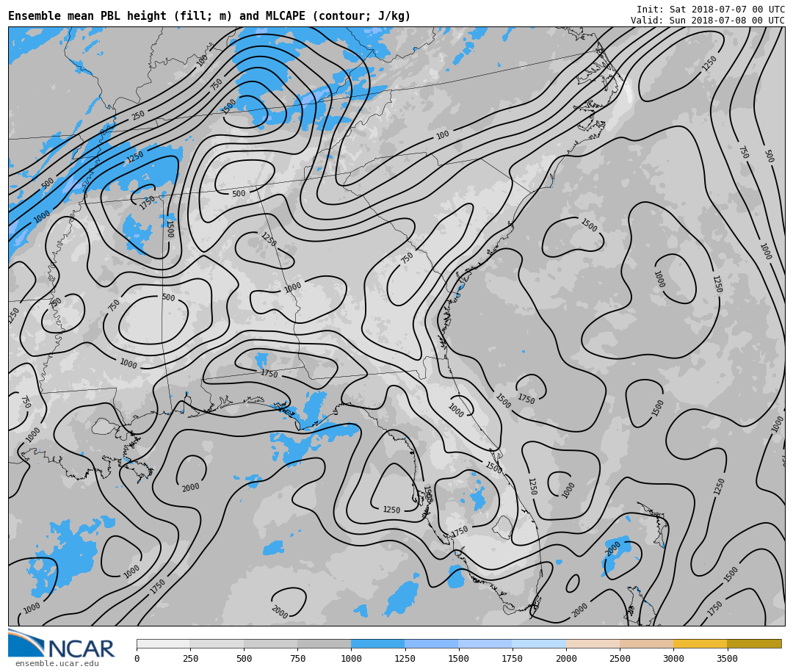Open the ensemble.ucar.edu link

(57, 663)
